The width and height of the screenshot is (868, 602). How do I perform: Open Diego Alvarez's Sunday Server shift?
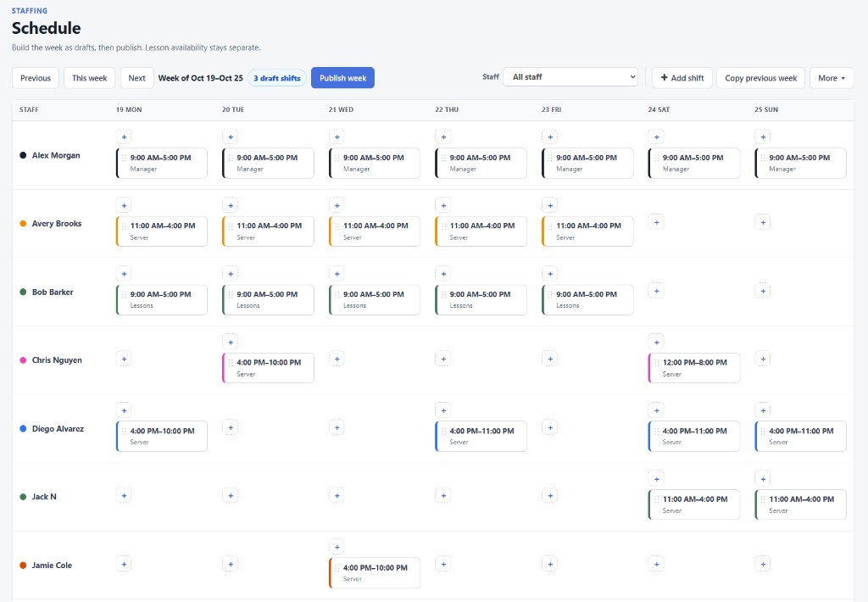coord(800,437)
